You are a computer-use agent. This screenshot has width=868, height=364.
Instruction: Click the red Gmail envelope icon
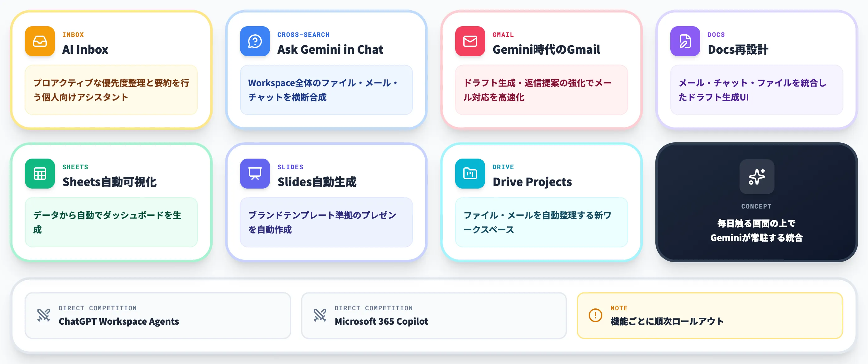[x=470, y=41]
